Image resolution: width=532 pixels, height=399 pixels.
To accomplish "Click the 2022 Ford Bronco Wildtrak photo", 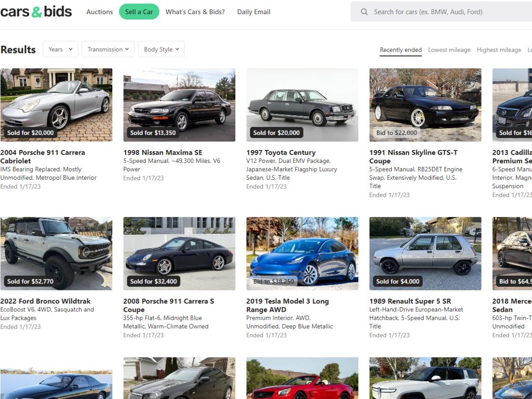I will coord(56,253).
